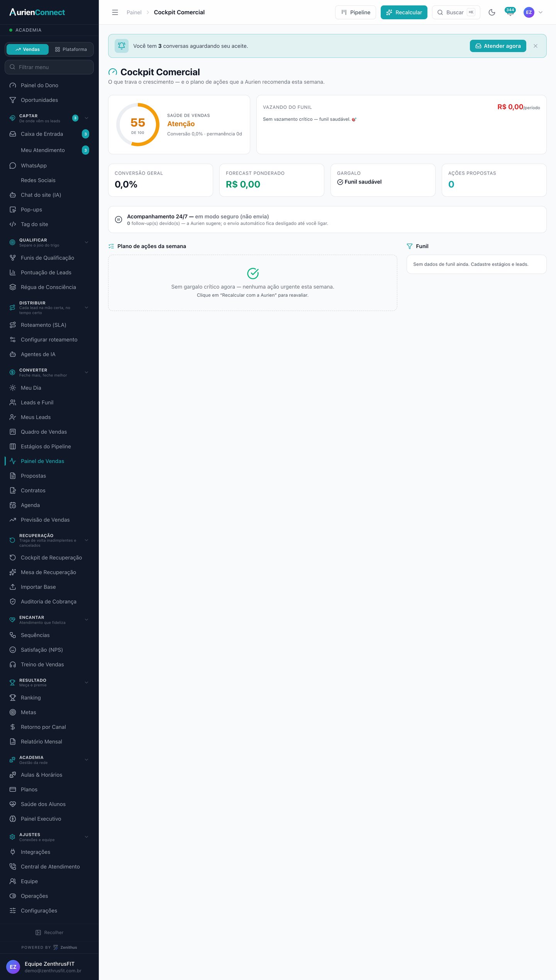Click the hamburger menu icon in the top bar
Viewport: 556px width, 980px height.
point(115,12)
